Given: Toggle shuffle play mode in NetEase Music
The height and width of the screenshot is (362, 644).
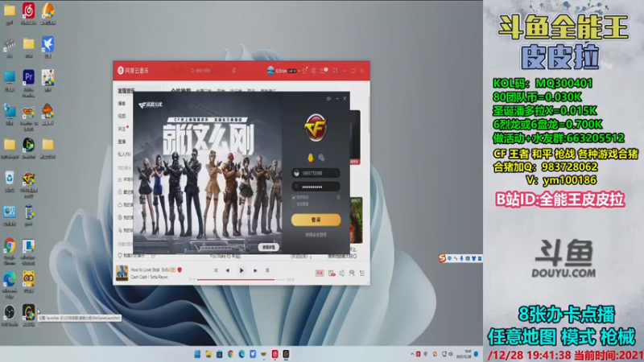Looking at the screenshot, I should click(x=216, y=270).
